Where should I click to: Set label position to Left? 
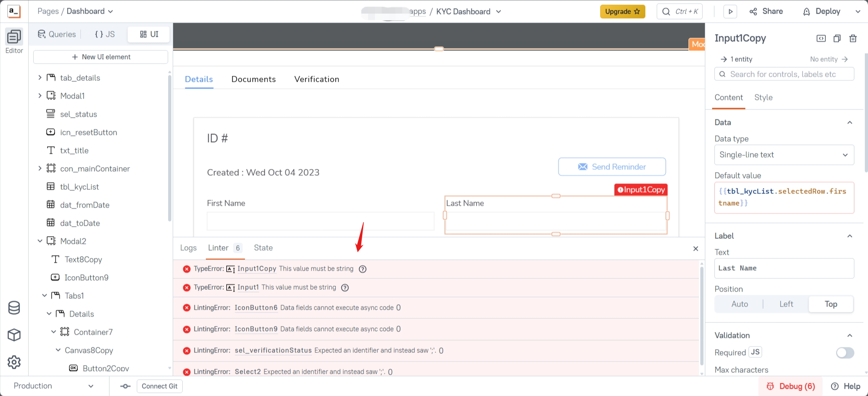click(786, 304)
